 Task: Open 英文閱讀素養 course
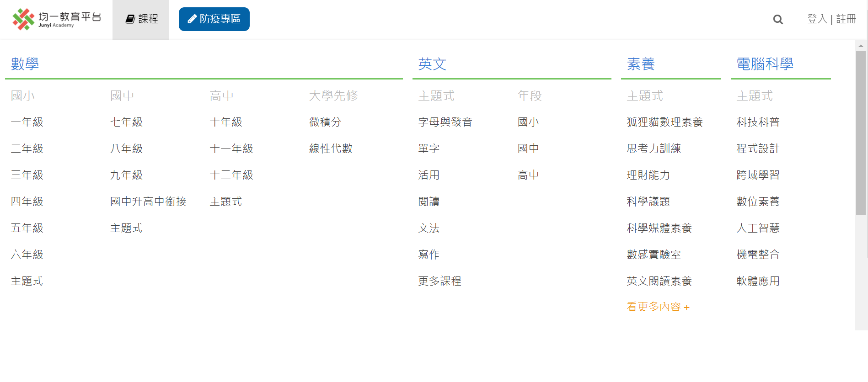(x=659, y=281)
